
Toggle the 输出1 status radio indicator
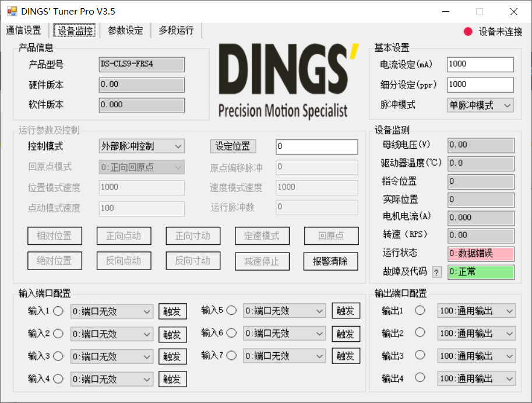coord(420,310)
